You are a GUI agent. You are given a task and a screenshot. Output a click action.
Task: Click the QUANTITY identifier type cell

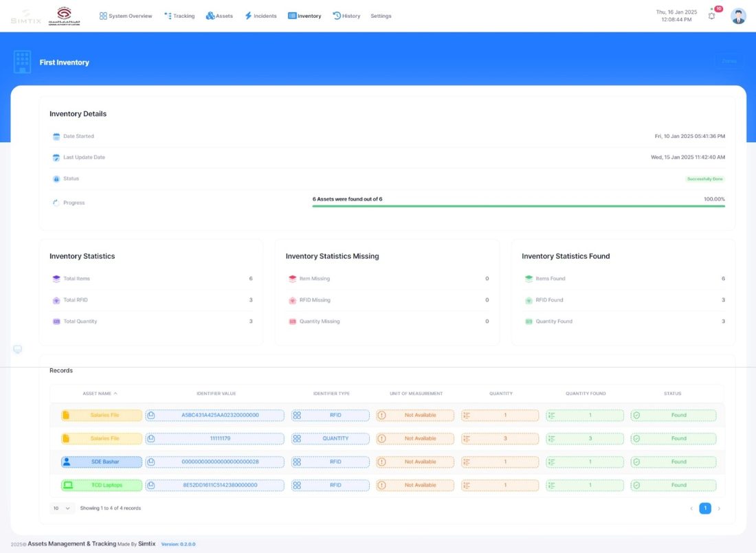pos(331,439)
